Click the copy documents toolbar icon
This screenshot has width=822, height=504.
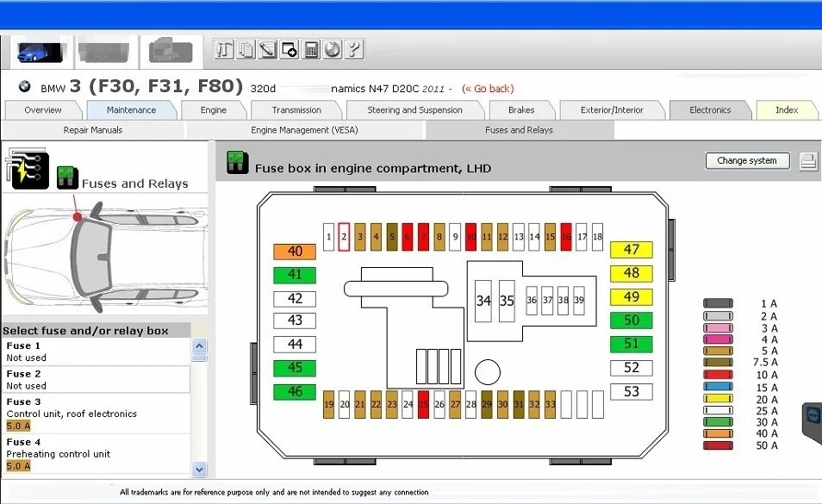tap(246, 50)
